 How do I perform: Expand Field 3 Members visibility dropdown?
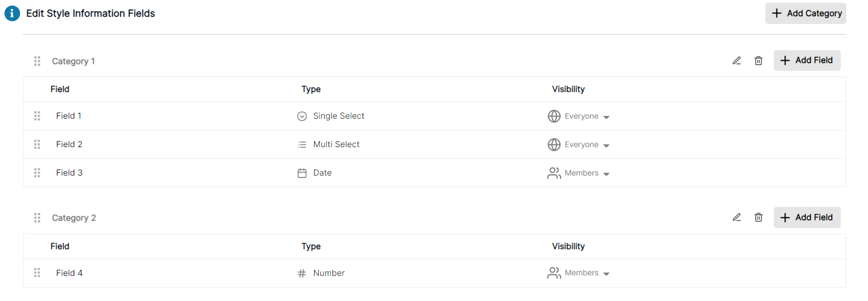coord(578,173)
